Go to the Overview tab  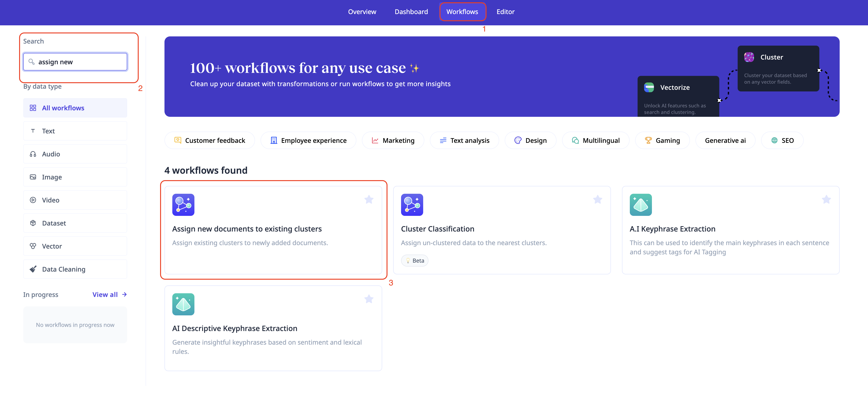pos(362,12)
